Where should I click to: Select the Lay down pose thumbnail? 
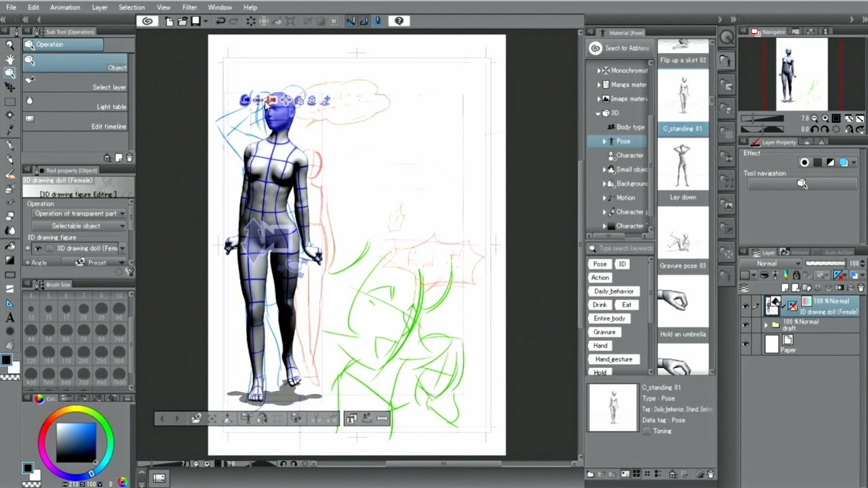683,166
